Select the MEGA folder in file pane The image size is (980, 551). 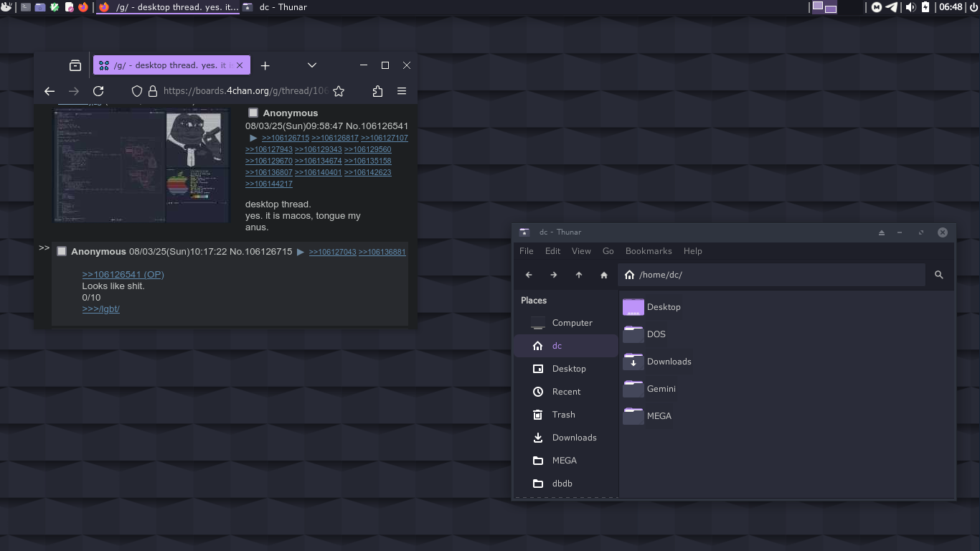pyautogui.click(x=648, y=416)
